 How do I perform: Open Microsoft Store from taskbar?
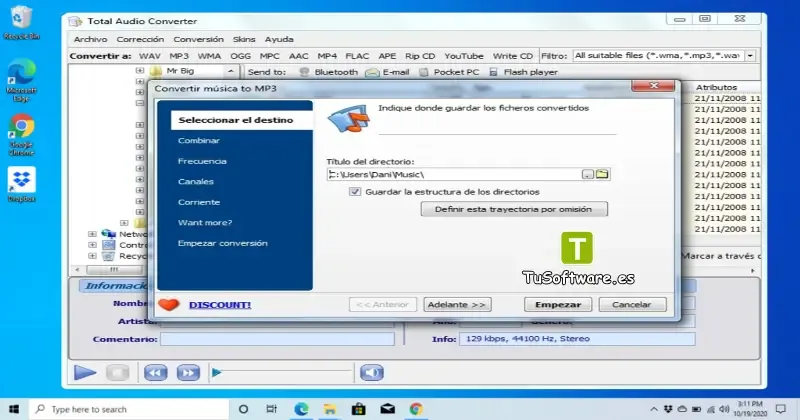(359, 409)
